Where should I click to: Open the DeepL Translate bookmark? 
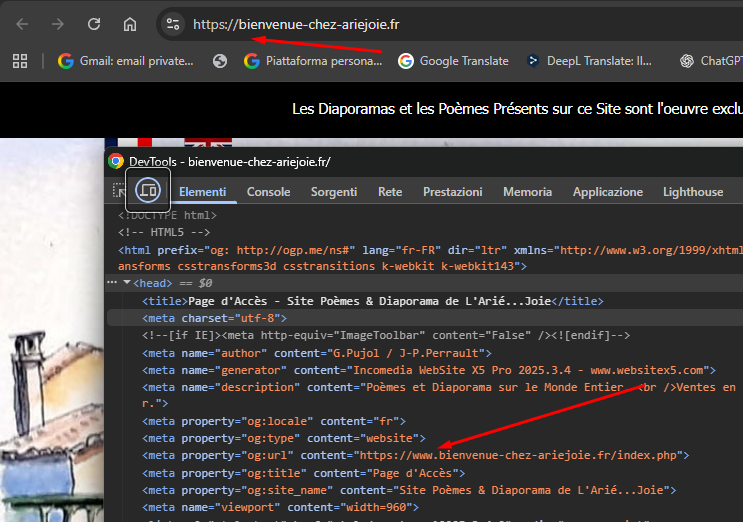click(x=592, y=61)
